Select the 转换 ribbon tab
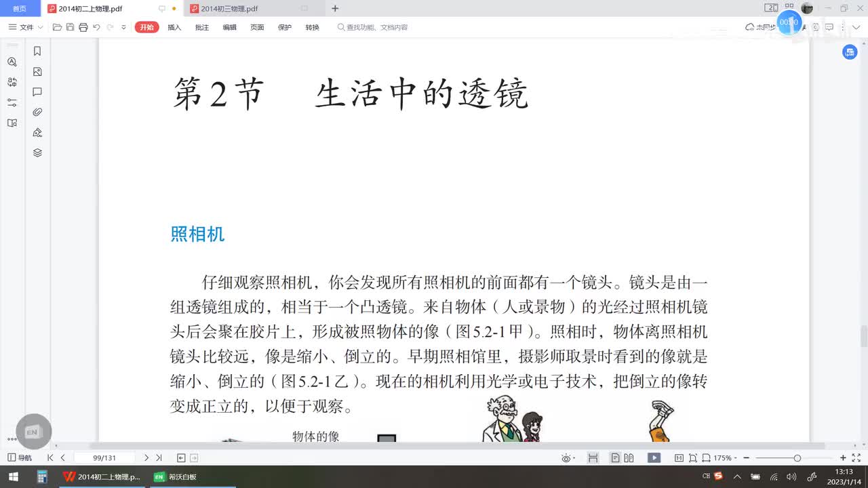 tap(312, 27)
